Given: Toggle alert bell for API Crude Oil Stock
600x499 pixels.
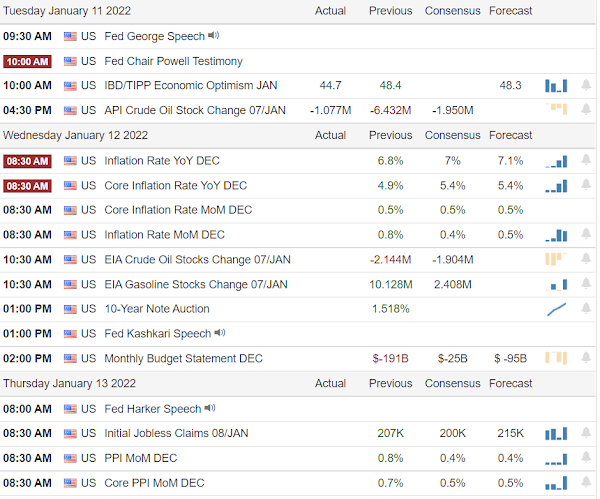Looking at the screenshot, I should click(x=585, y=110).
